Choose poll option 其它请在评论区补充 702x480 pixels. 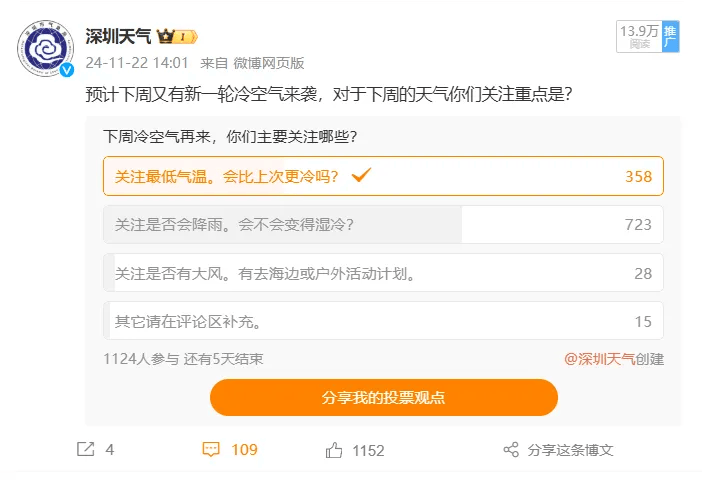coord(383,321)
